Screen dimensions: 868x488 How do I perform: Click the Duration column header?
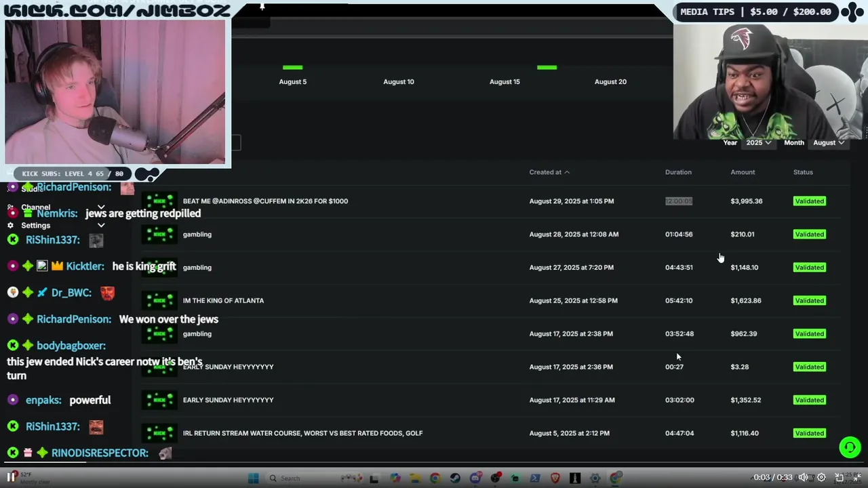pos(678,172)
